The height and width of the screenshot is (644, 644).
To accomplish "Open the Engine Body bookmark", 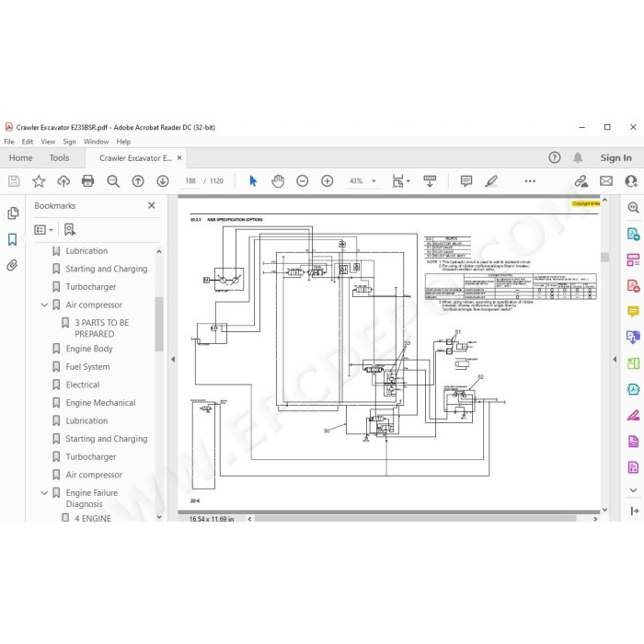I will (89, 349).
